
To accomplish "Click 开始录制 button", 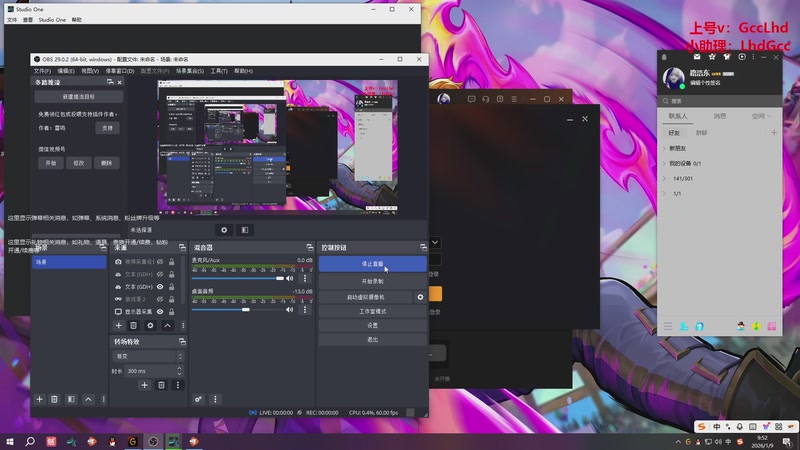I will (372, 281).
